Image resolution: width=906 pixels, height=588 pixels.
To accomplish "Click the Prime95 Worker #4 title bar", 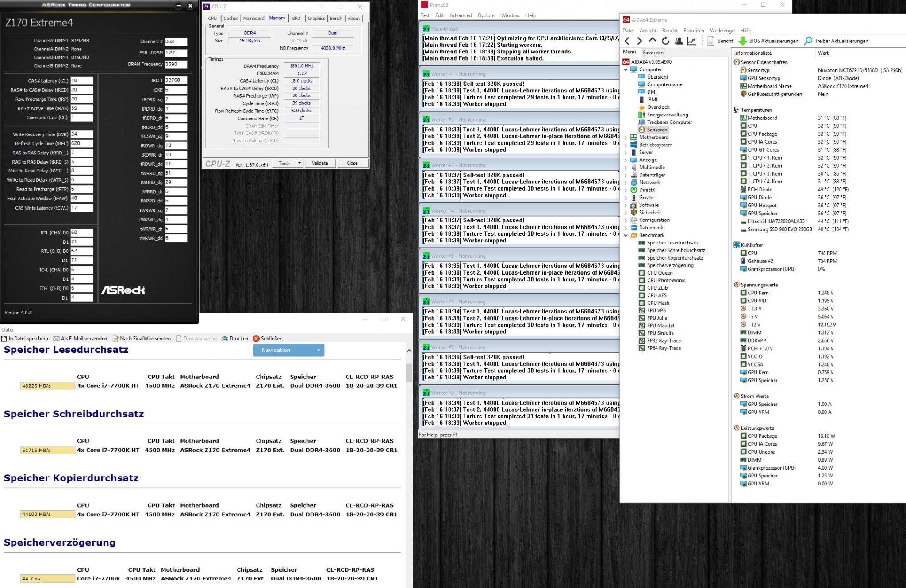I will pyautogui.click(x=520, y=211).
